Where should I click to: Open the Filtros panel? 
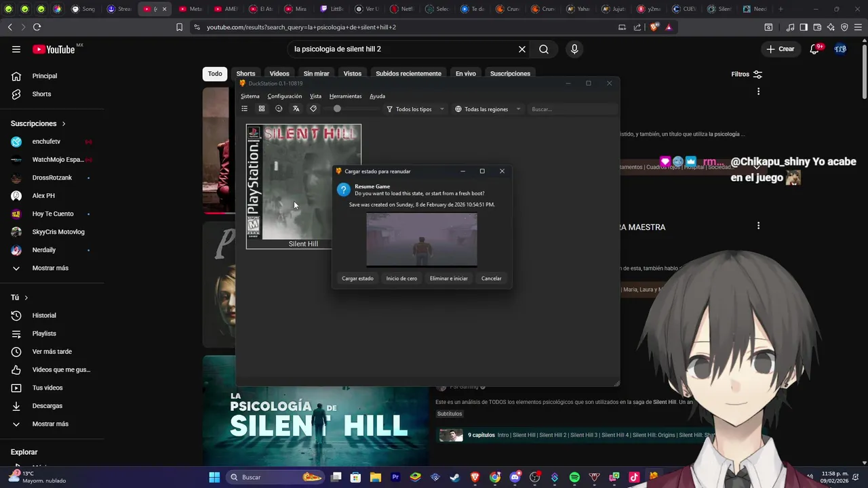(747, 74)
